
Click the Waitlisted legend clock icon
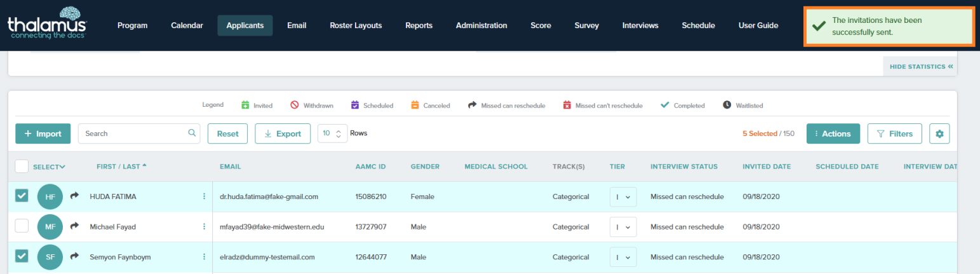tap(727, 105)
